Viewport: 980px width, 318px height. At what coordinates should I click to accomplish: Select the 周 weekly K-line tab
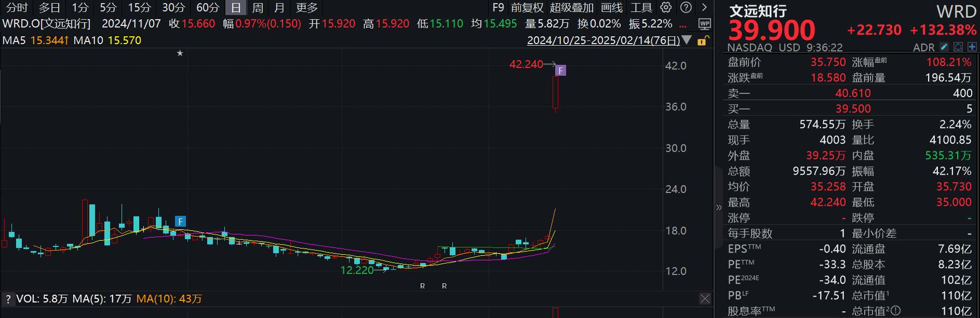(x=258, y=8)
